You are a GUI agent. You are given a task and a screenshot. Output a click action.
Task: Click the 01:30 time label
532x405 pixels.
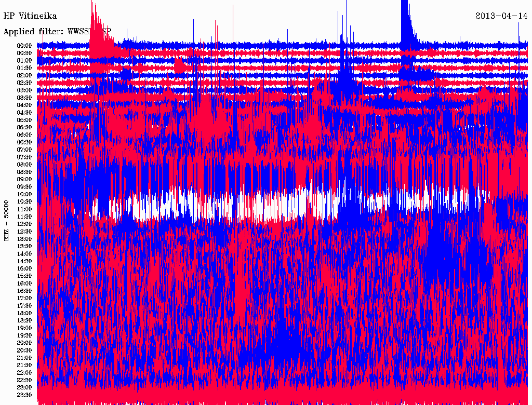coord(24,68)
